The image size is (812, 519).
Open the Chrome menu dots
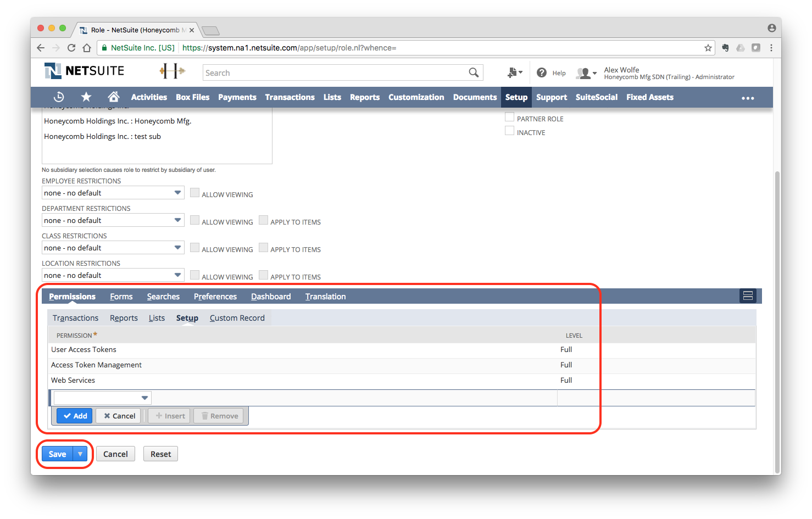[x=771, y=48]
